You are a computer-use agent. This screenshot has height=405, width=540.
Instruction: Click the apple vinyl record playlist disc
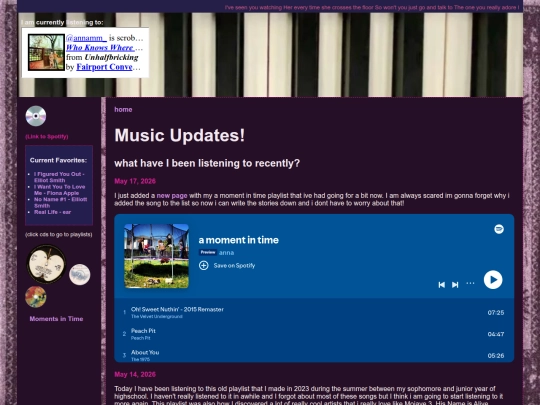point(46,264)
